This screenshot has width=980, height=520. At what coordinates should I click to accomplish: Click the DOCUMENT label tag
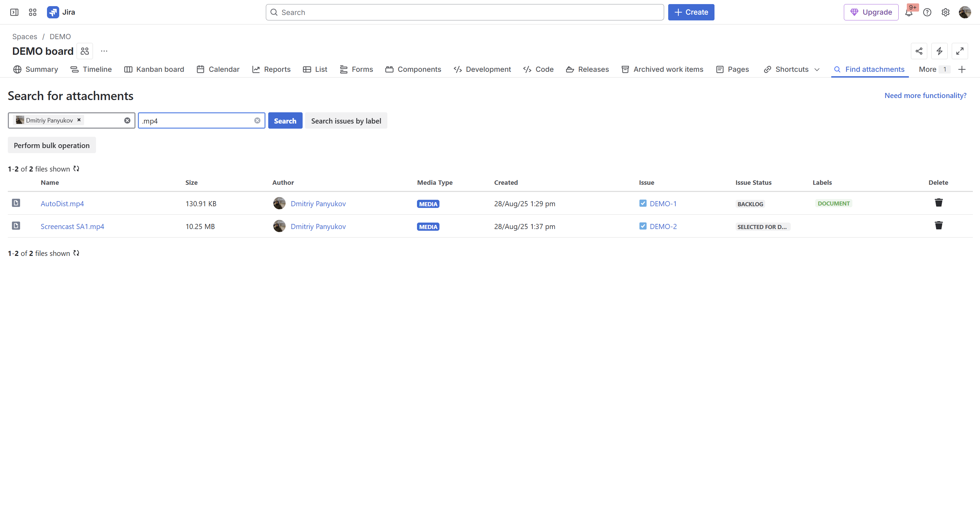coord(833,204)
